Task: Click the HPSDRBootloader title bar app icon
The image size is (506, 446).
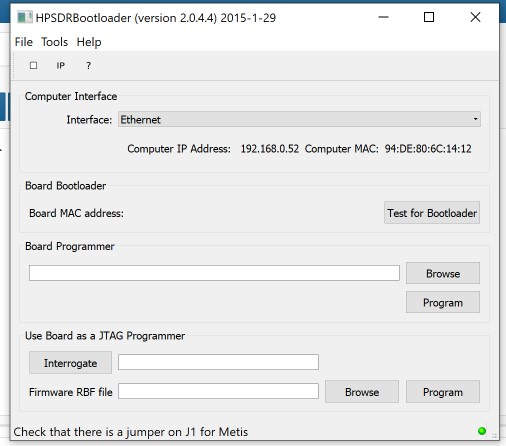Action: click(x=25, y=17)
